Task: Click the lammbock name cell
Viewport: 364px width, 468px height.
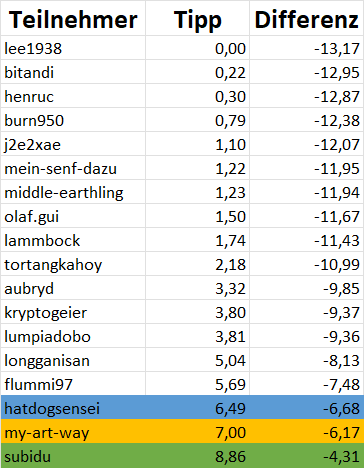Action: (x=73, y=240)
